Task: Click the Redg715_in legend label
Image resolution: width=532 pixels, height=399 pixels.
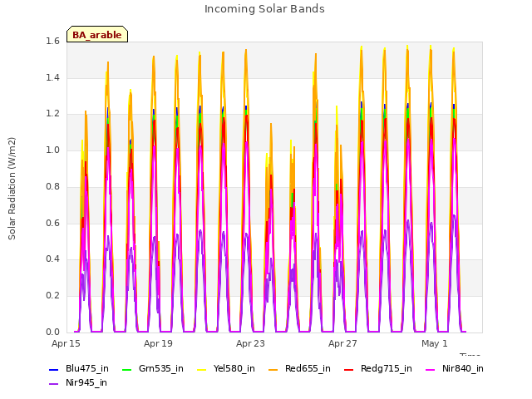Action: [387, 368]
